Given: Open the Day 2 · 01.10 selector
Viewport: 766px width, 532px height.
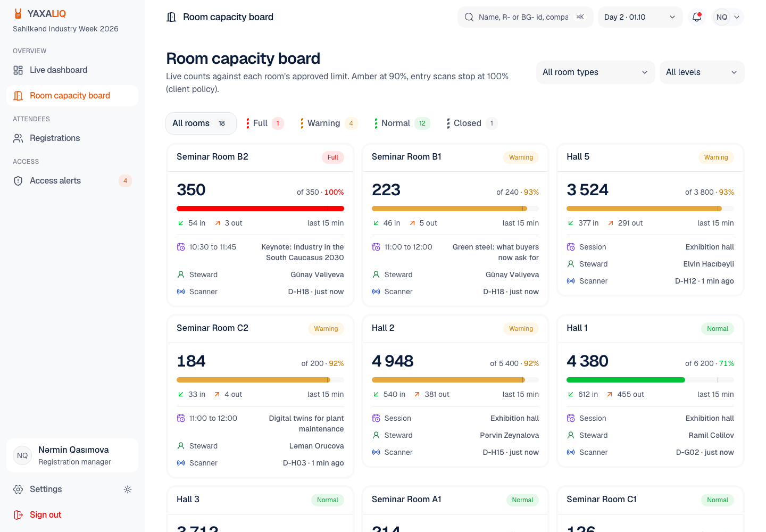Looking at the screenshot, I should point(640,17).
